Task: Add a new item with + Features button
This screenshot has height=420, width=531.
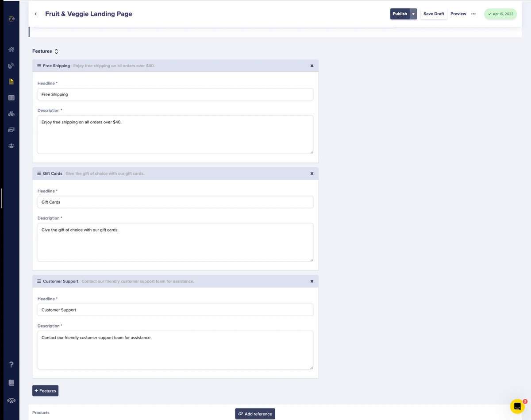Action: click(45, 391)
